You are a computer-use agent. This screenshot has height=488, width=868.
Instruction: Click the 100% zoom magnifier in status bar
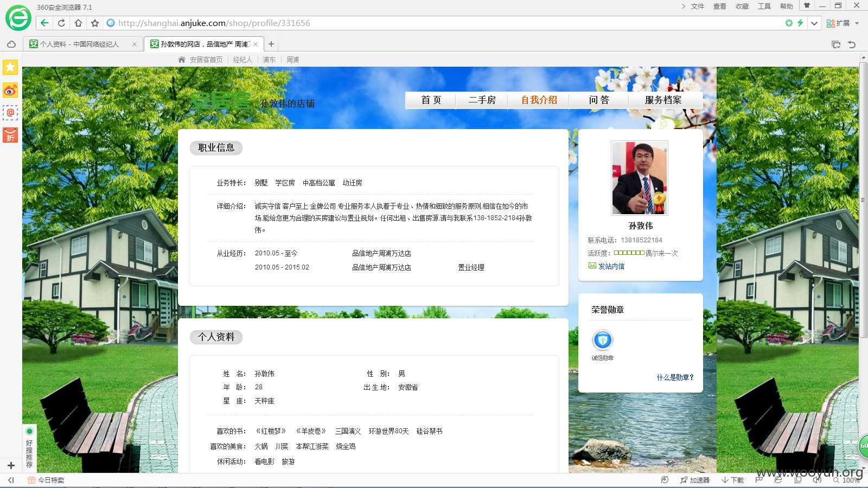[x=846, y=480]
